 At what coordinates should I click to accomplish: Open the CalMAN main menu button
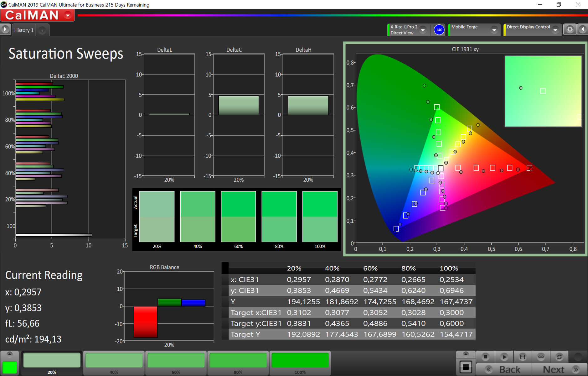(68, 15)
